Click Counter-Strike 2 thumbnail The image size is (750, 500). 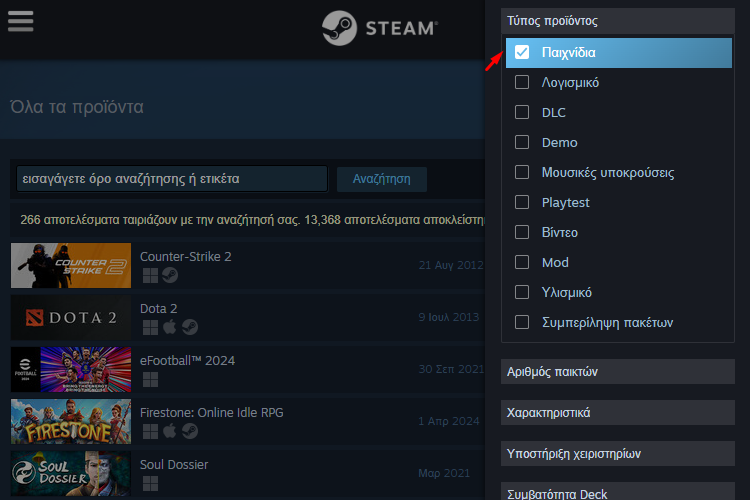[71, 266]
